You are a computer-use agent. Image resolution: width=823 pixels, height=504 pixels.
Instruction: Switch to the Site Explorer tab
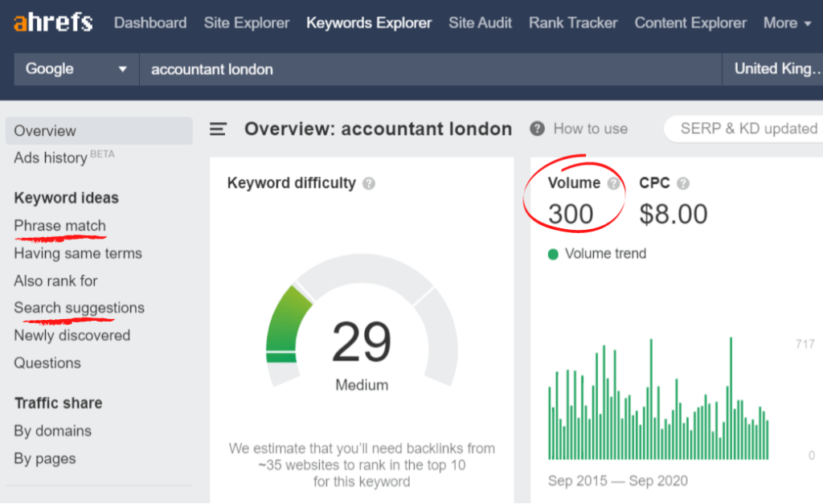(246, 23)
